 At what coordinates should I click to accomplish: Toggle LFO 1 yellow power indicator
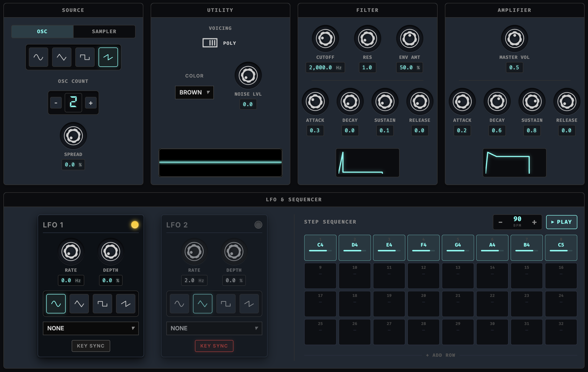[135, 225]
